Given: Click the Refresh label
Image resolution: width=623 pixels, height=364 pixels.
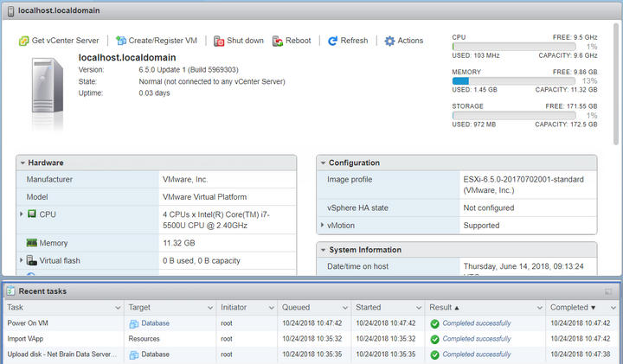Looking at the screenshot, I should (x=354, y=41).
